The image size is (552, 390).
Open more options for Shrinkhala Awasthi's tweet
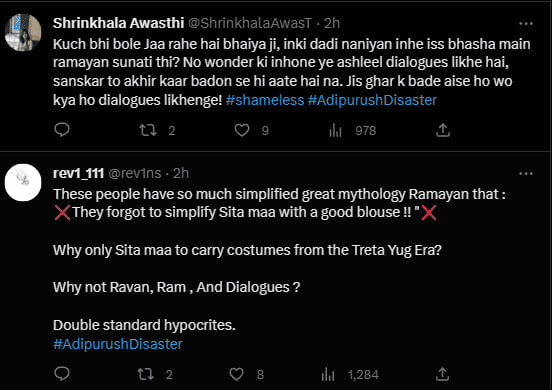point(526,24)
